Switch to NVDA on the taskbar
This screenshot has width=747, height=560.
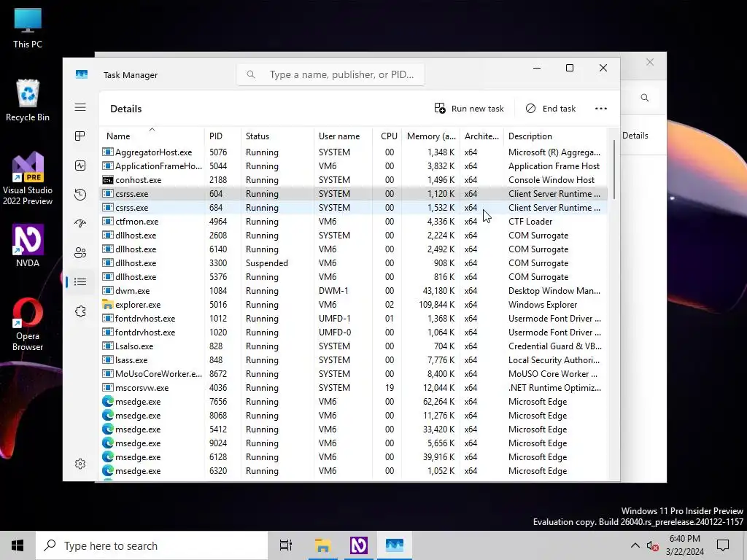[359, 545]
